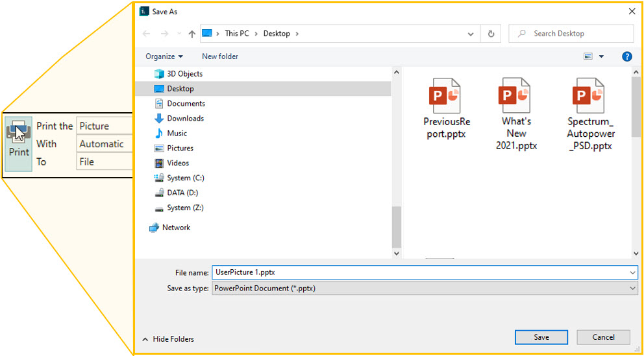Click the Print icon button
The image size is (644, 356).
[18, 143]
